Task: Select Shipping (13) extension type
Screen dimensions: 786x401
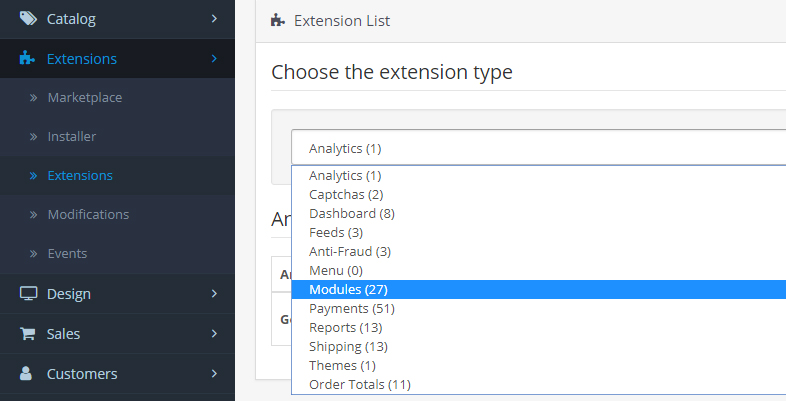Action: point(348,347)
